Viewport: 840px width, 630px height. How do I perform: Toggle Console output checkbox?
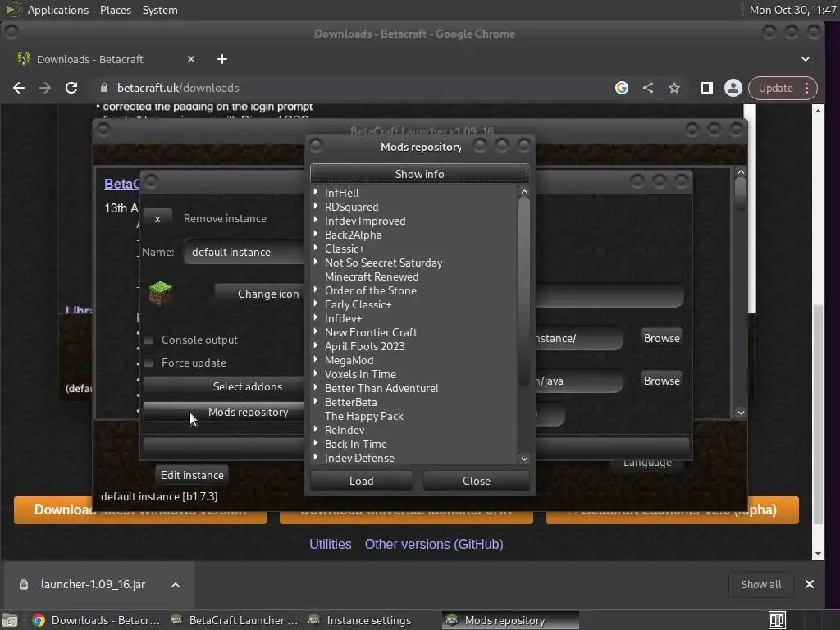click(x=149, y=340)
